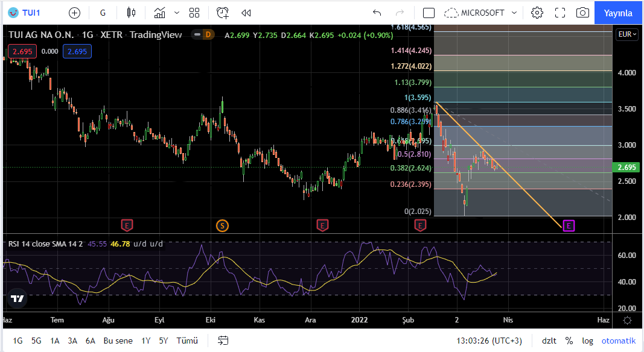
Task: Open the indicators panel
Action: pyautogui.click(x=160, y=13)
